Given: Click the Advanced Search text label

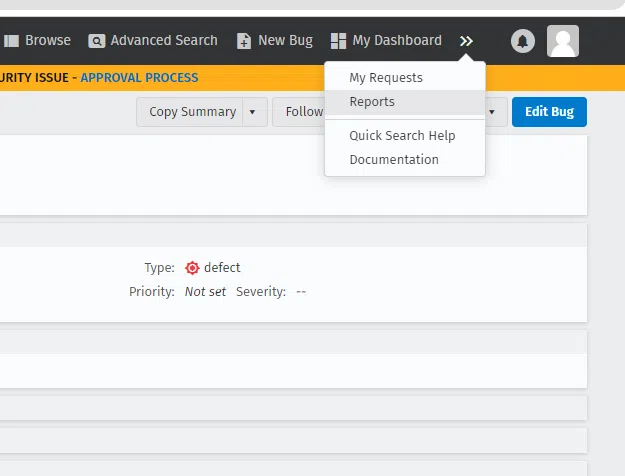Looking at the screenshot, I should click(x=164, y=41).
